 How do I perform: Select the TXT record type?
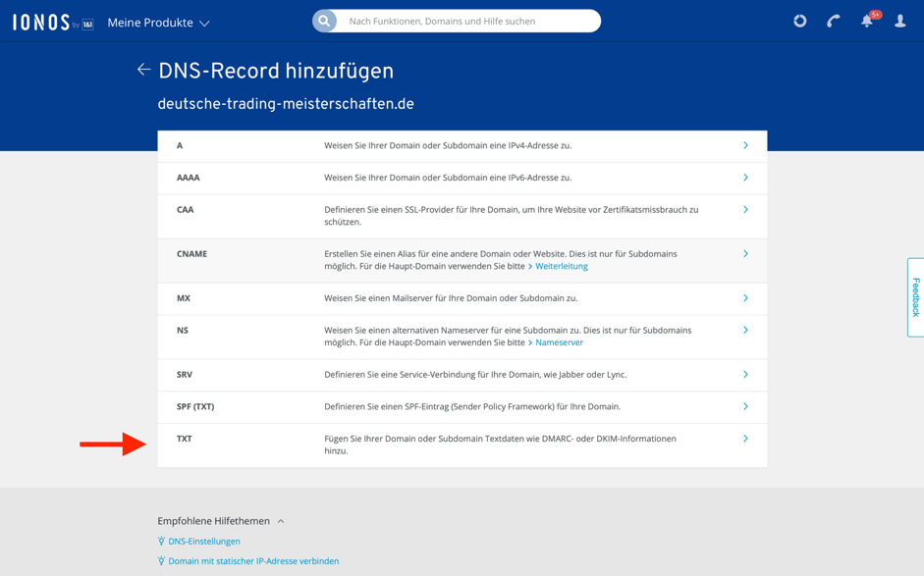462,445
